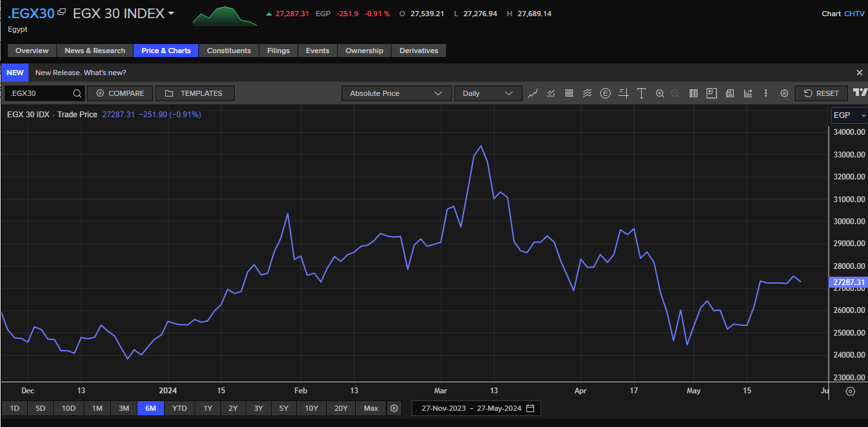Click the line chart type icon
Screen dimensions: 868x427
(533, 93)
